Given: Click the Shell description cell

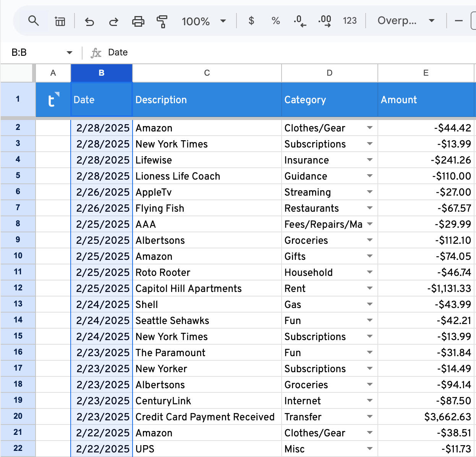Looking at the screenshot, I should point(207,304).
